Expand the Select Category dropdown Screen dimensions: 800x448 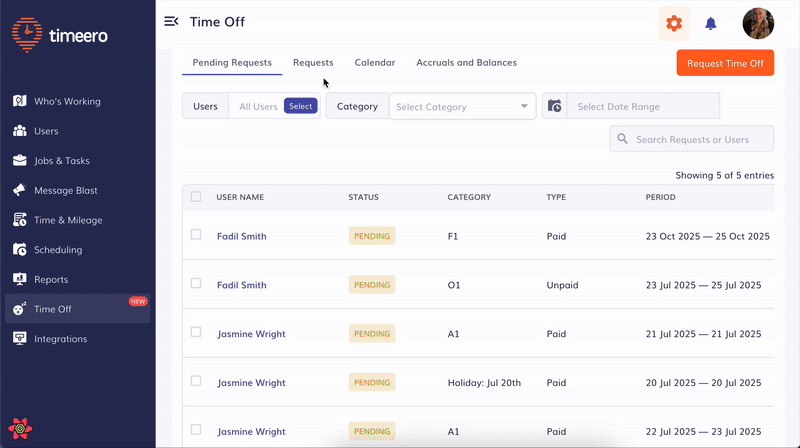pos(462,106)
